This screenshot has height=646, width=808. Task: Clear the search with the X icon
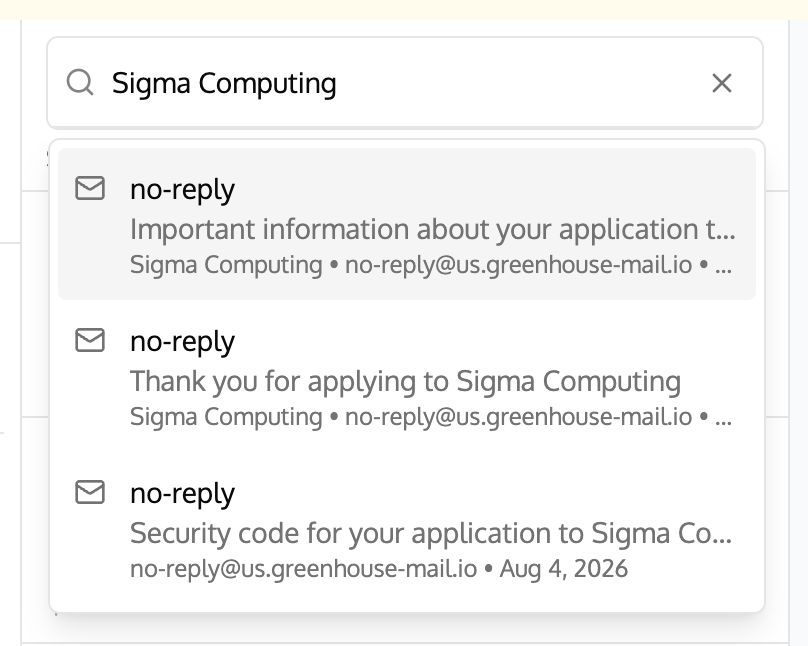coord(721,83)
